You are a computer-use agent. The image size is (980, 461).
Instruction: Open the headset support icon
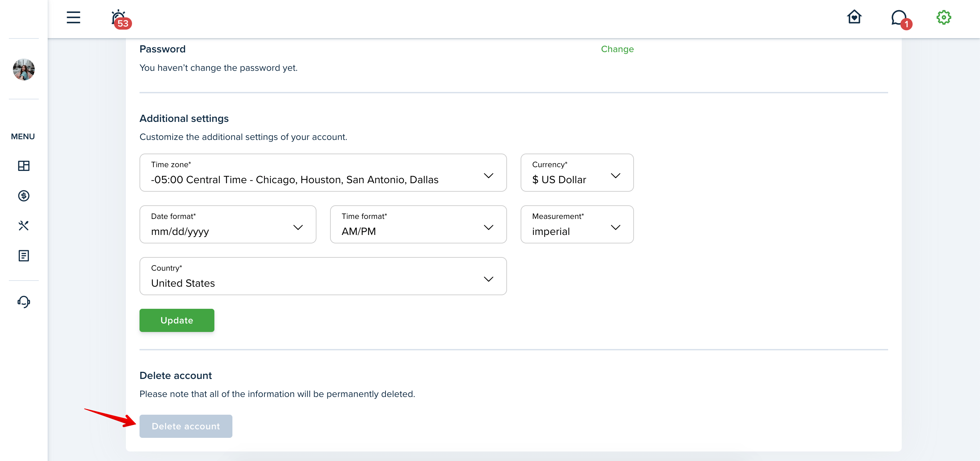23,302
